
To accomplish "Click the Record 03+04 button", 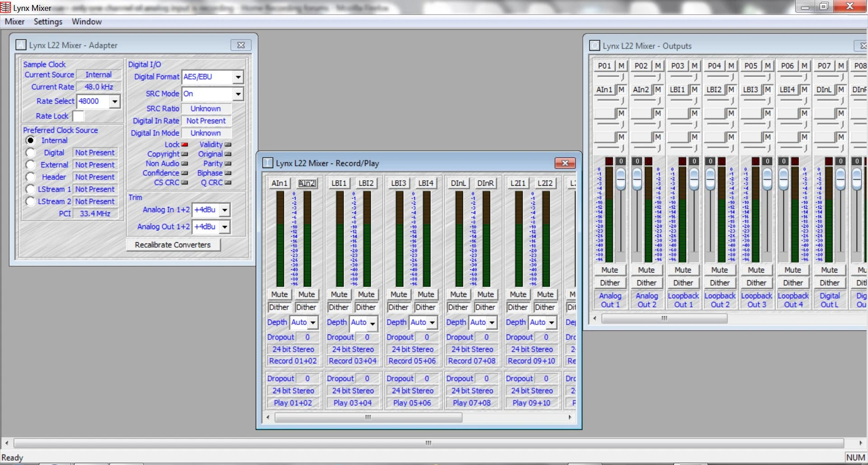I will point(353,361).
